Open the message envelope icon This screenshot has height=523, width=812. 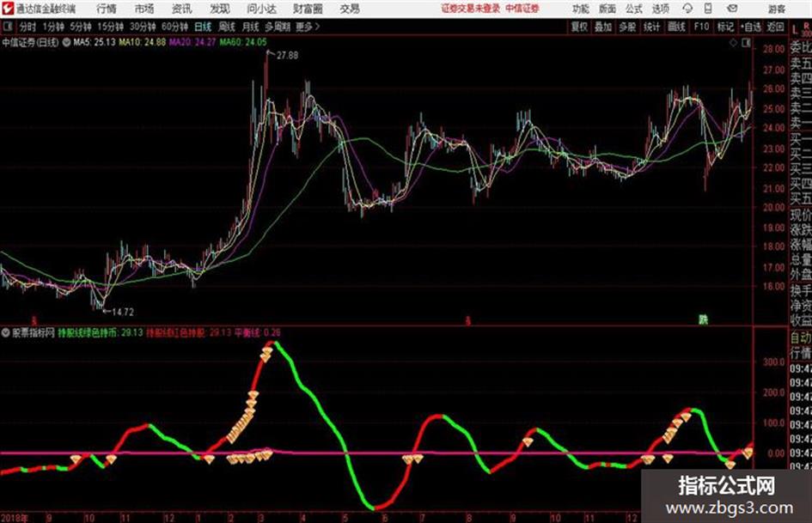click(x=732, y=9)
